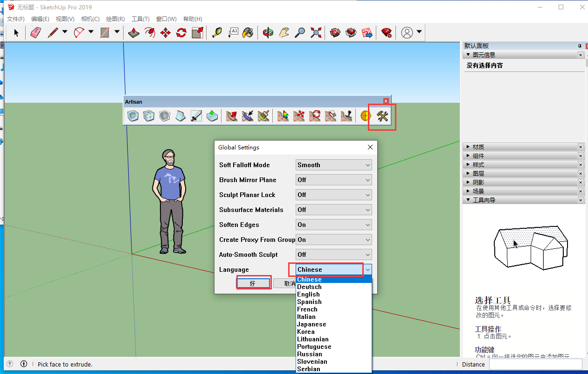Click the Zoom Extents icon
588x374 pixels.
pyautogui.click(x=316, y=32)
